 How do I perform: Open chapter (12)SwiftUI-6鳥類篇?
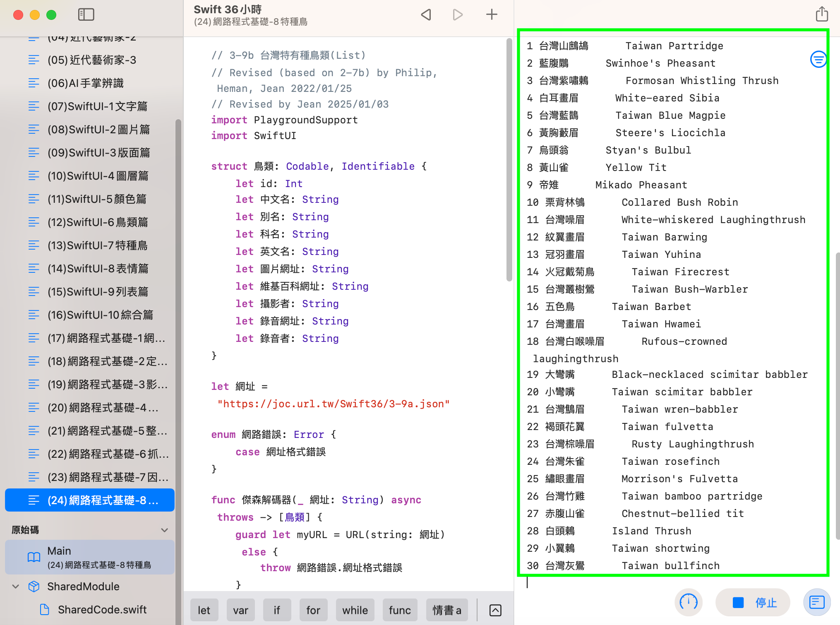pos(98,222)
